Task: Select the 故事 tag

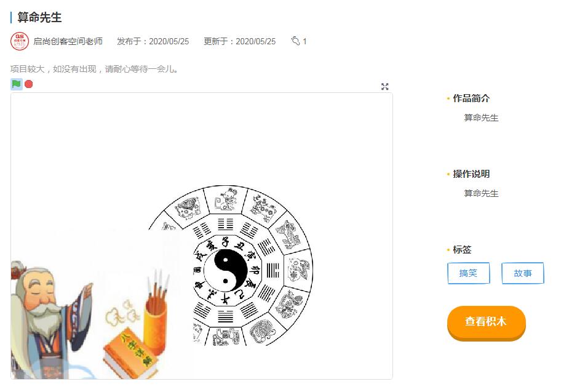Action: 523,273
